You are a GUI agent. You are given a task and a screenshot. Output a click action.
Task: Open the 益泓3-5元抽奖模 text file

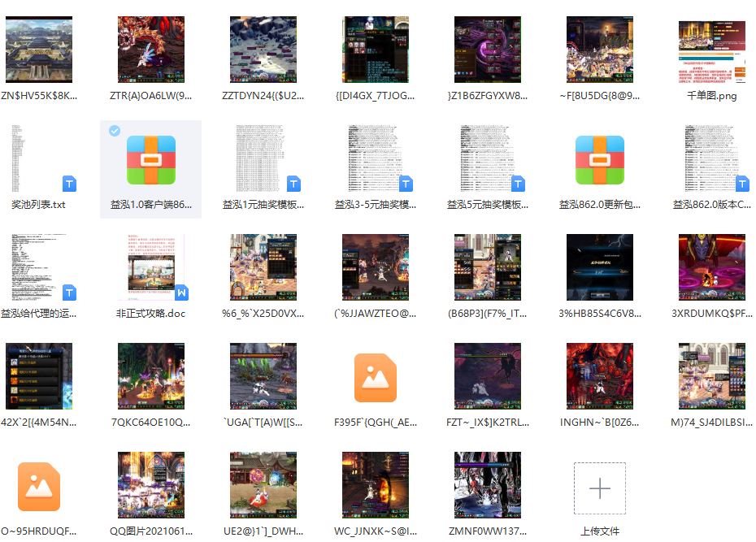tap(376, 159)
